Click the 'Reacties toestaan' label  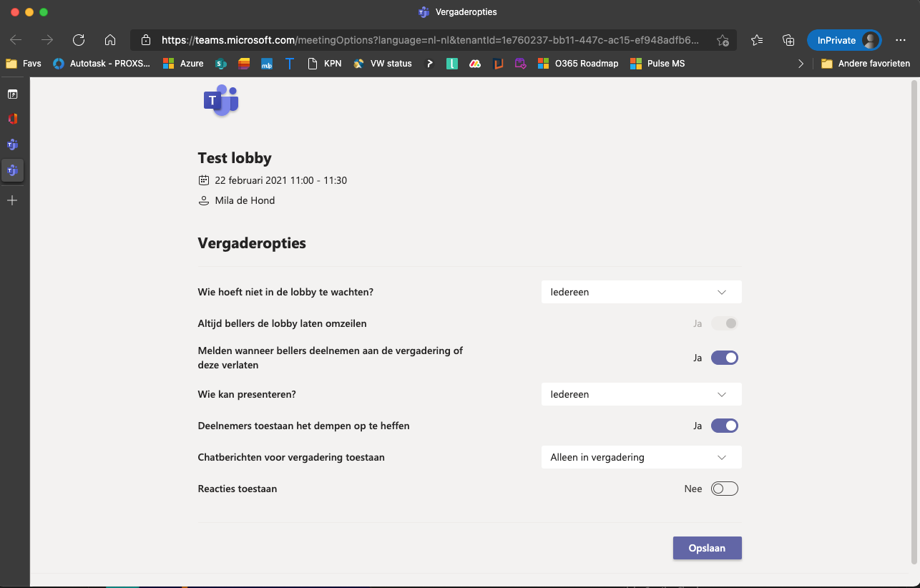click(x=238, y=489)
